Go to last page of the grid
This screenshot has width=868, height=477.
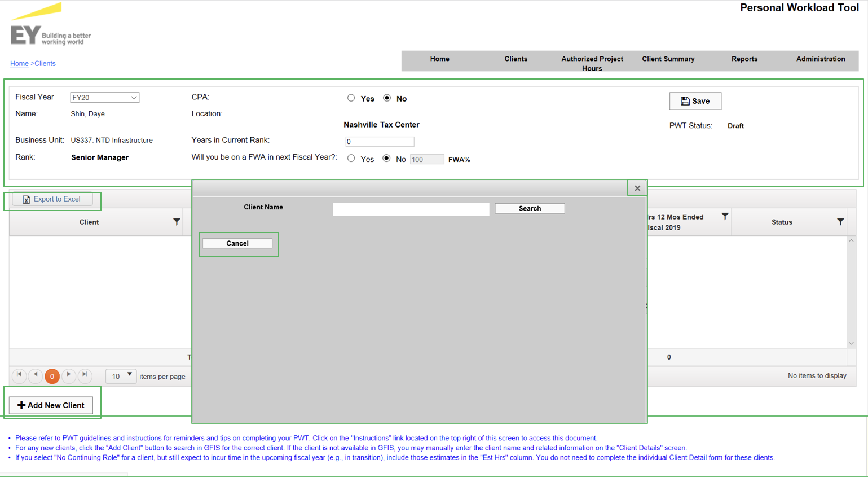(85, 375)
